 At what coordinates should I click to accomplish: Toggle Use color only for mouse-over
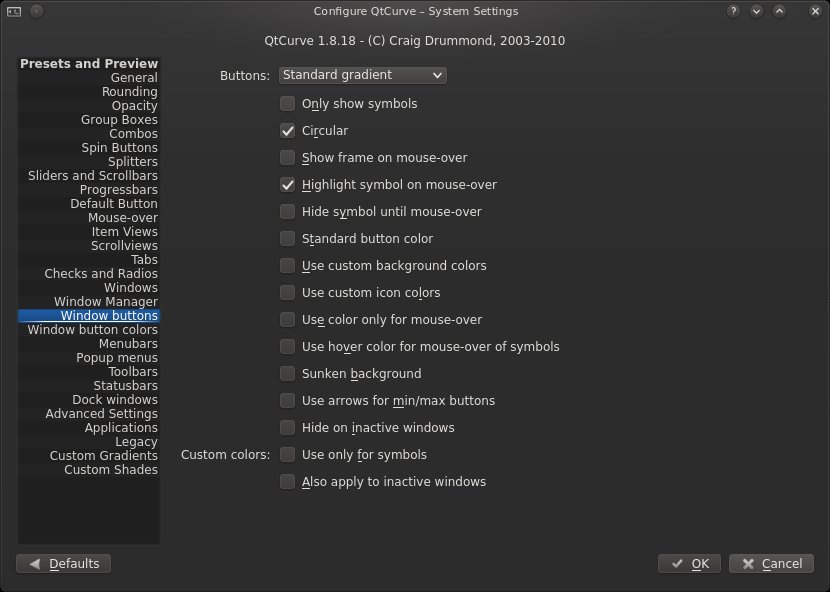[x=287, y=320]
